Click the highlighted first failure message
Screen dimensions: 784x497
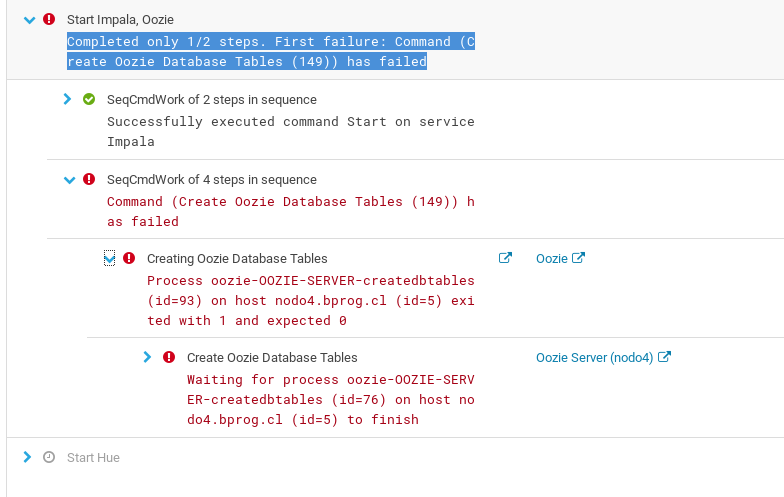click(271, 52)
